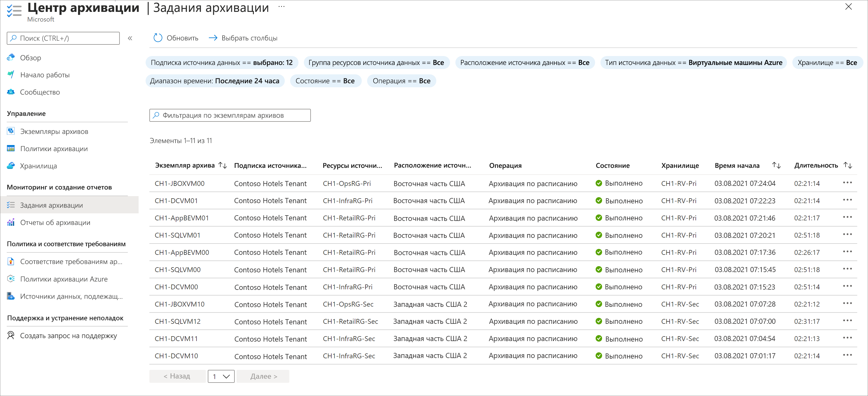868x396 pixels.
Task: Open the row menu for CH1-SQLVM01
Action: click(x=848, y=234)
